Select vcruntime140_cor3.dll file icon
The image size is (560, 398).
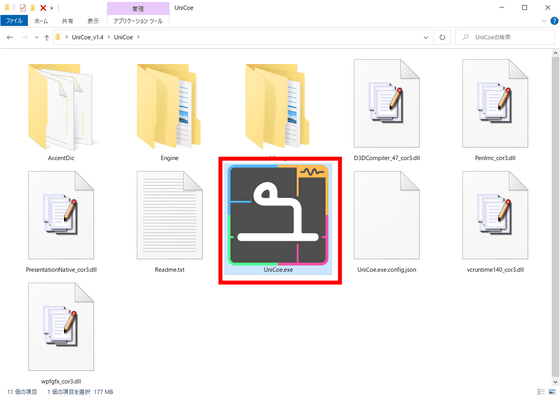coord(495,215)
